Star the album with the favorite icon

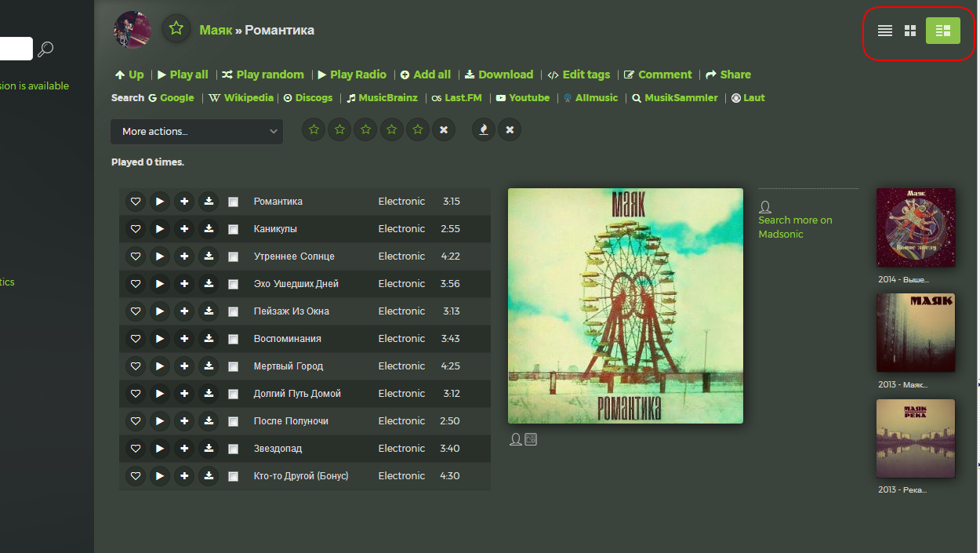point(176,29)
